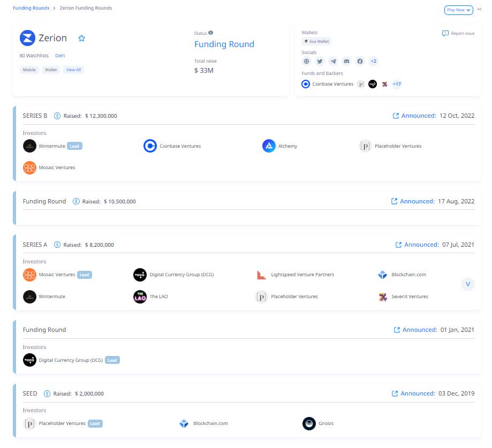
Task: Open Zerion's Facebook icon
Action: click(360, 60)
